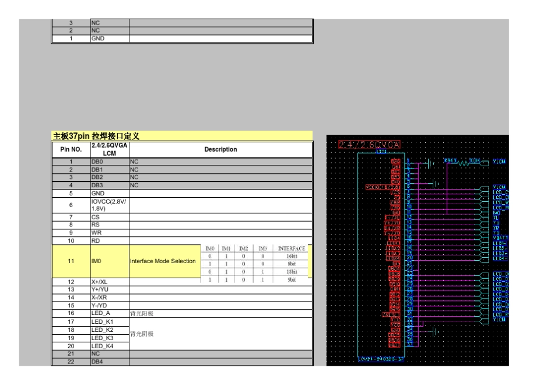
Task: Click the 'NC' description beside DB3
Action: [221, 185]
